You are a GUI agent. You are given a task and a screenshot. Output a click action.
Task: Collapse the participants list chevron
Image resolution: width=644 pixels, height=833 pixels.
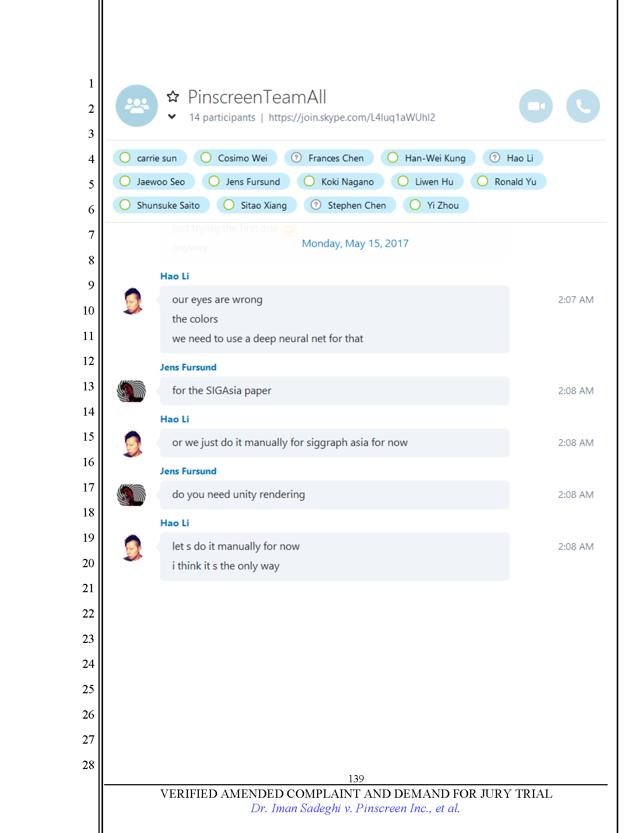[172, 117]
